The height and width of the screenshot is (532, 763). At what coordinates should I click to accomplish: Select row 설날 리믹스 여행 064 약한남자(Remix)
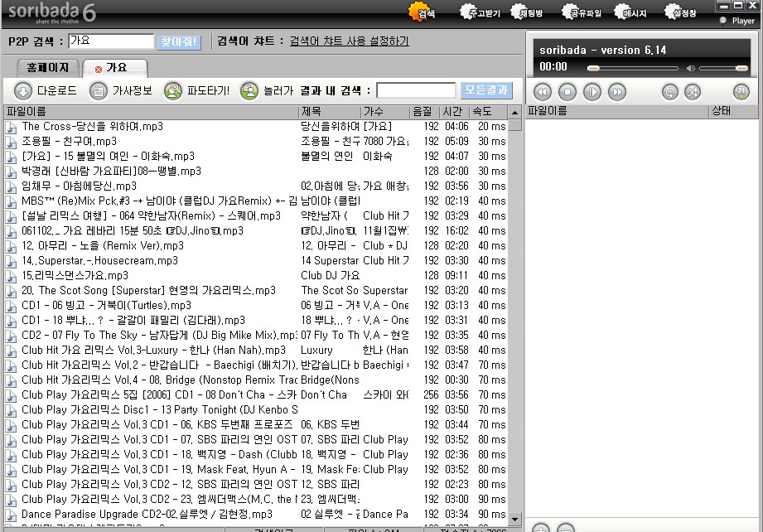pos(256,216)
